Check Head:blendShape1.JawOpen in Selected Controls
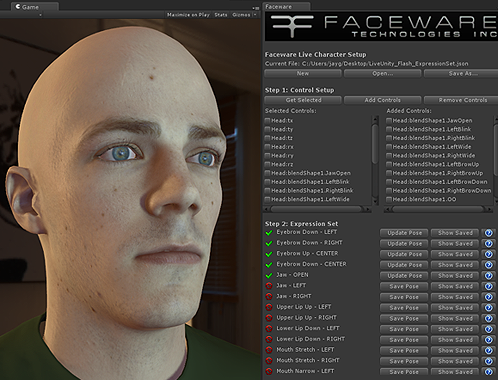 267,173
